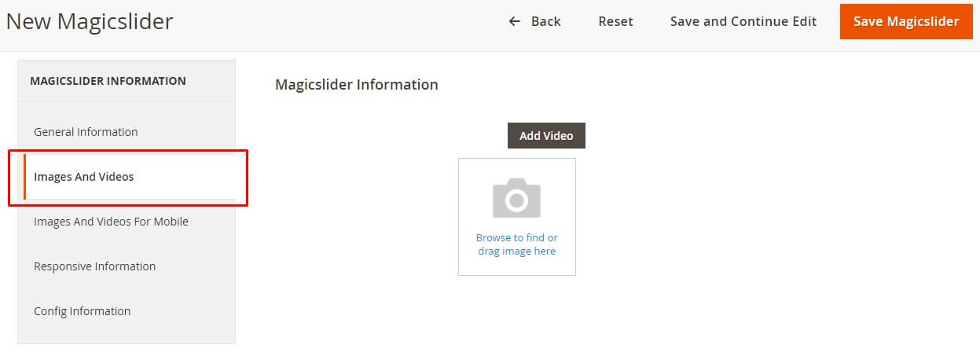Click the left arrow icon beside Back
This screenshot has width=980, height=356.
515,21
